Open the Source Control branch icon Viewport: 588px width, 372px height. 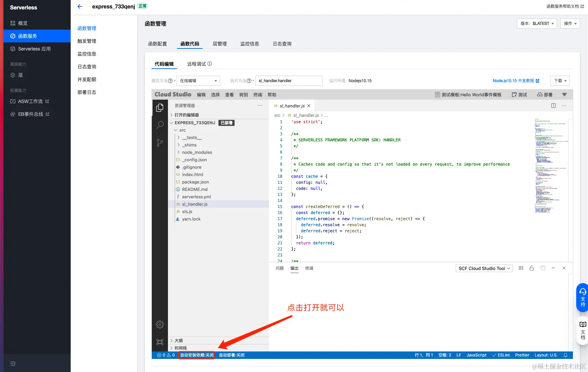[x=160, y=143]
